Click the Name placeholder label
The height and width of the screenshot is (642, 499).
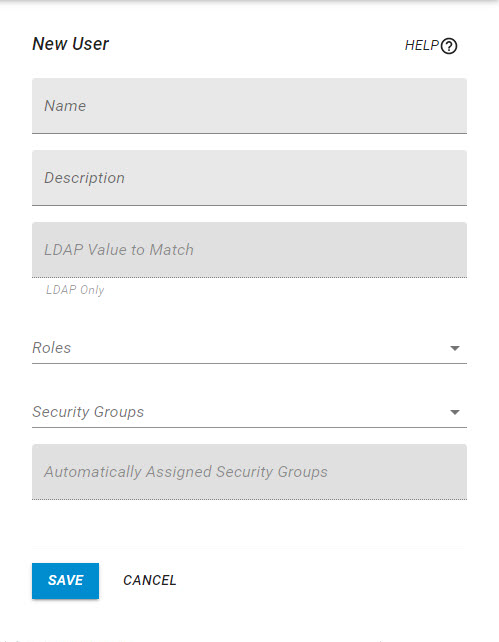[65, 106]
